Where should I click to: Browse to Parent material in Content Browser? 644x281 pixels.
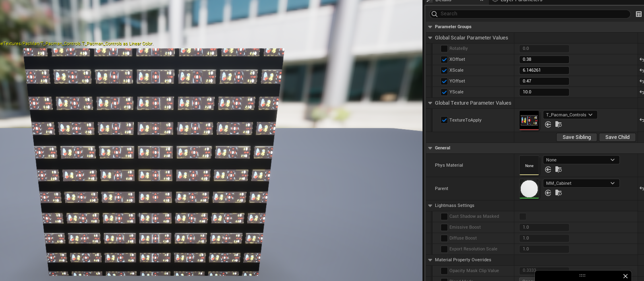click(559, 193)
